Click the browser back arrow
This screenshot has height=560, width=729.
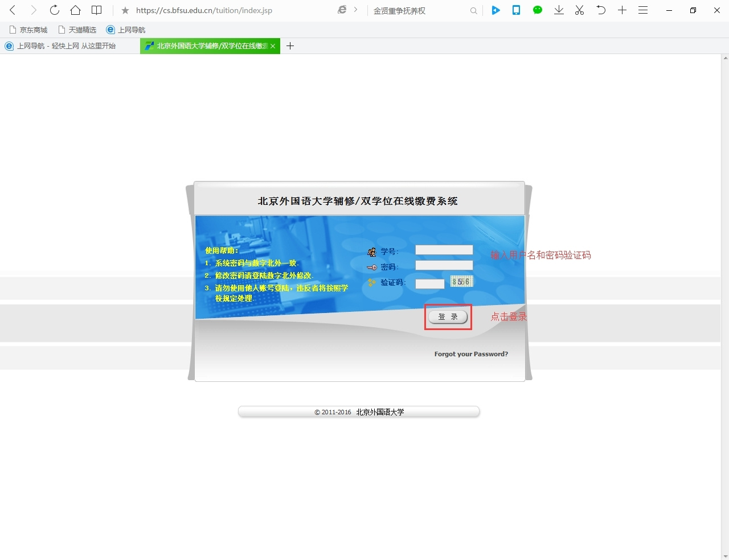tap(13, 10)
